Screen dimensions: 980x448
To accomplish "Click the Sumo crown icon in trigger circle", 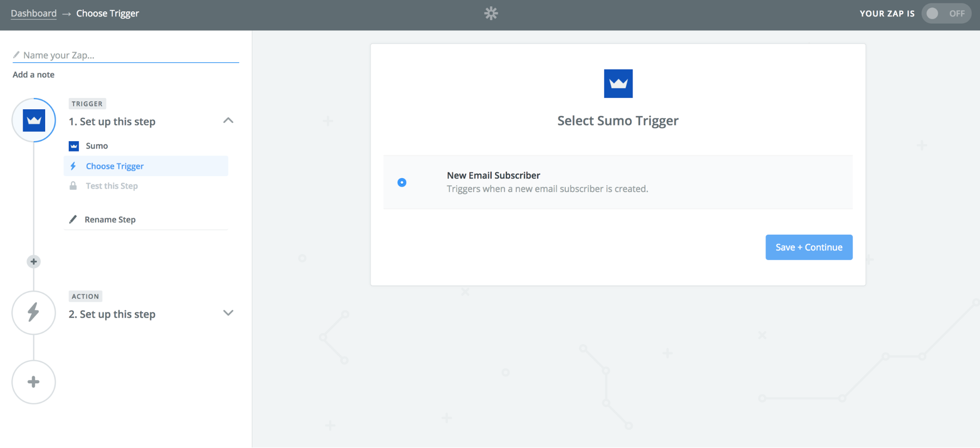I will coord(34,120).
